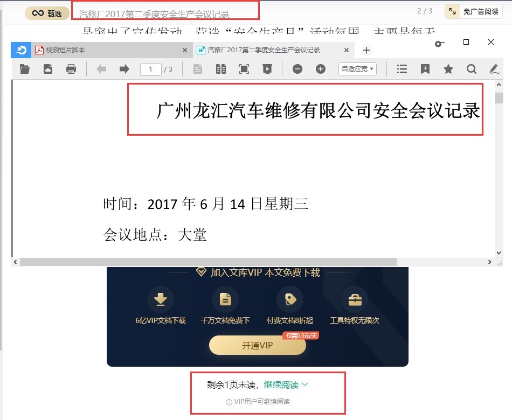The image size is (512, 420).
Task: Click the page number input field
Action: tap(150, 69)
